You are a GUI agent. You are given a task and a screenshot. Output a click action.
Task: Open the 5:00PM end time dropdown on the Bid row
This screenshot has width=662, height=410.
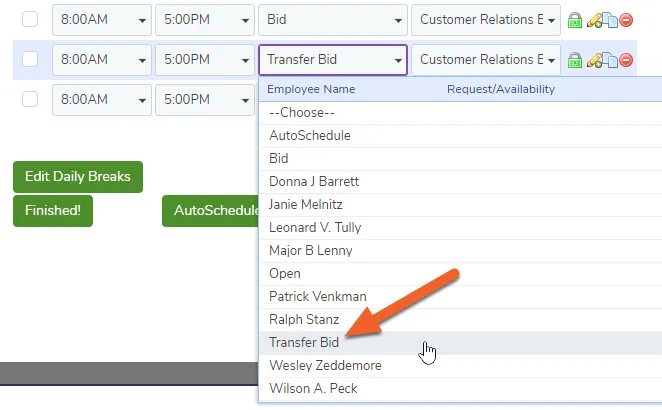coord(205,20)
